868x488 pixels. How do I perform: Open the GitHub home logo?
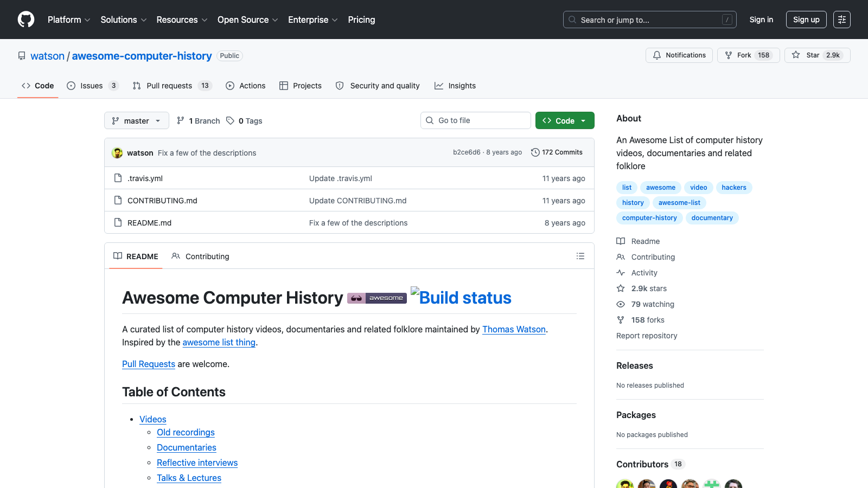click(x=25, y=20)
